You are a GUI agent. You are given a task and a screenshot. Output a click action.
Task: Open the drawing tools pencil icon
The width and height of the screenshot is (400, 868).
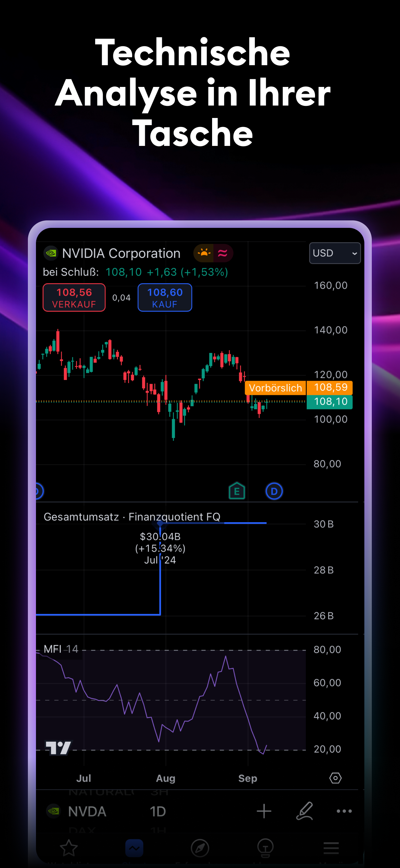pyautogui.click(x=304, y=811)
